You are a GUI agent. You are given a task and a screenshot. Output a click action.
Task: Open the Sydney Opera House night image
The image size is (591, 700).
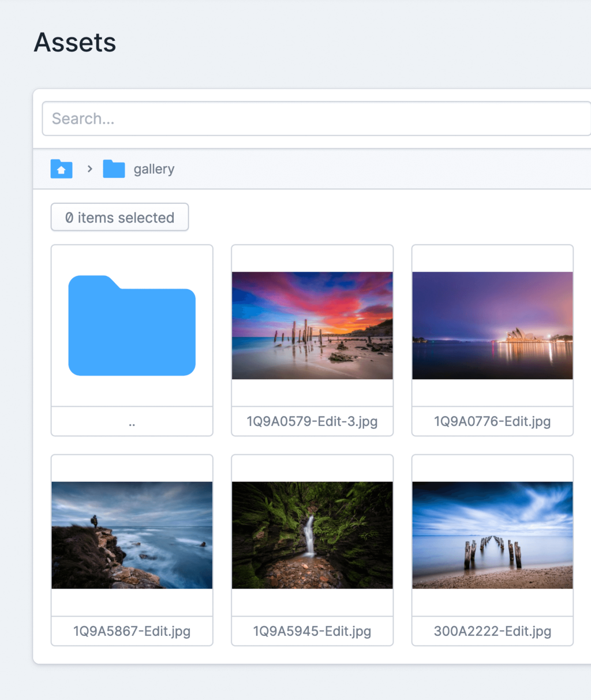[492, 325]
